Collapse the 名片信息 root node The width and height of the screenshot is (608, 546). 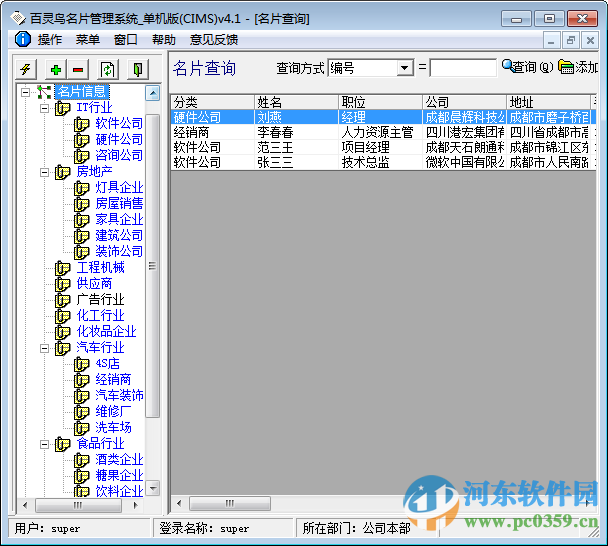click(x=26, y=92)
